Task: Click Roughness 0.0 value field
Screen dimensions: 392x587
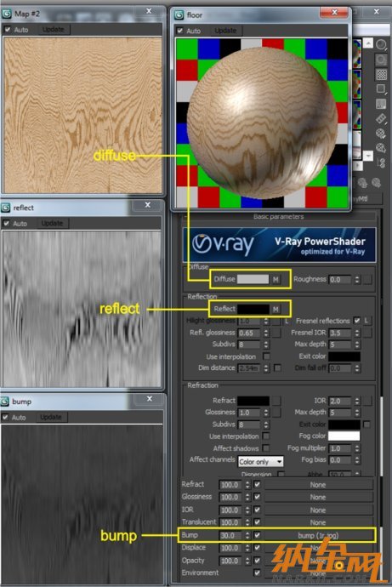Action: (340, 280)
